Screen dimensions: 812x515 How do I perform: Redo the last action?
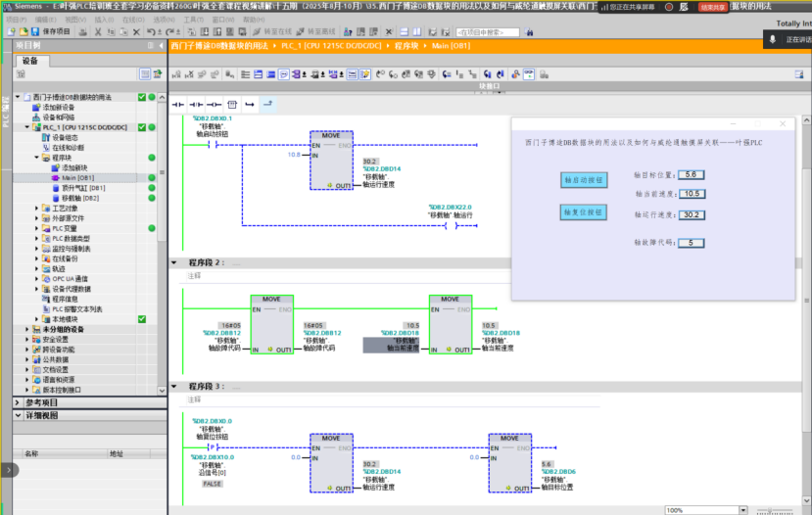(169, 32)
